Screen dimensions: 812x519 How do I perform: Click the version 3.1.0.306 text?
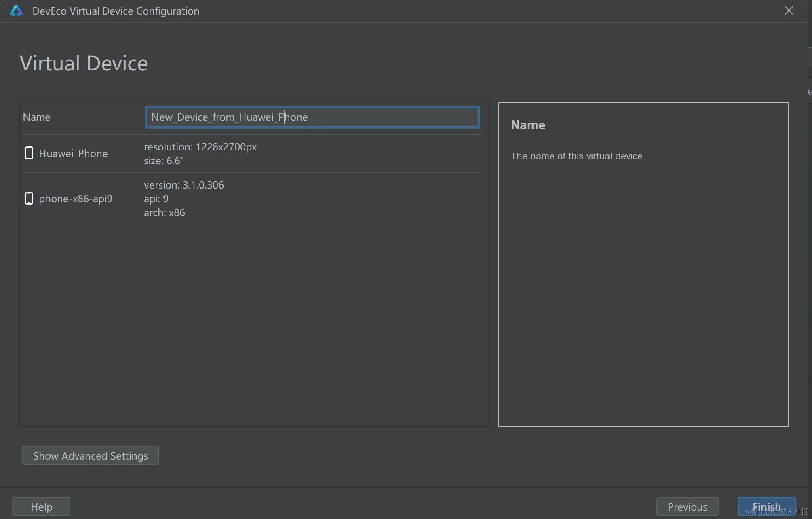click(x=183, y=185)
